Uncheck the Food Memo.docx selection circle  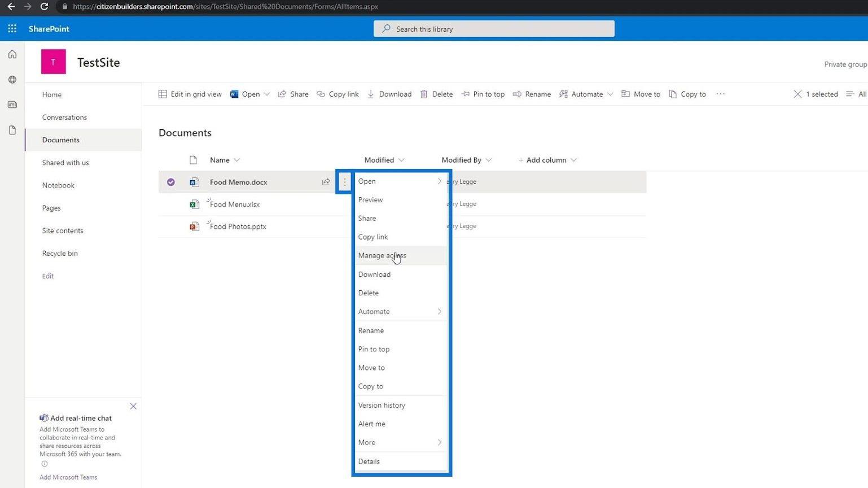point(171,182)
